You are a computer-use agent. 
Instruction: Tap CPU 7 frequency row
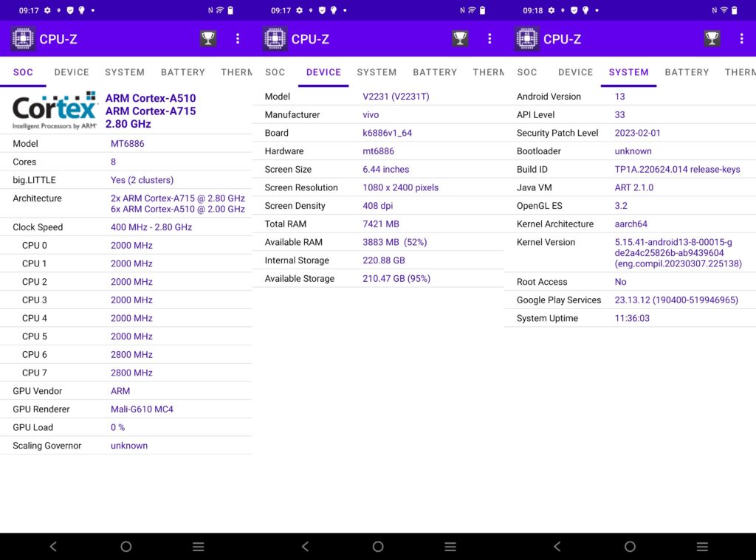pos(126,373)
